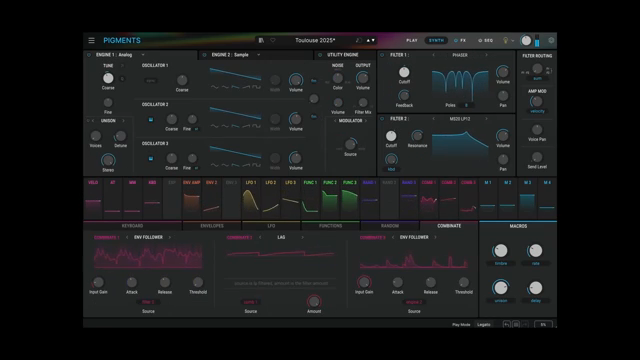Open the ENVELOPES modulation tab
Viewport: 640px width, 360px height.
[212, 226]
